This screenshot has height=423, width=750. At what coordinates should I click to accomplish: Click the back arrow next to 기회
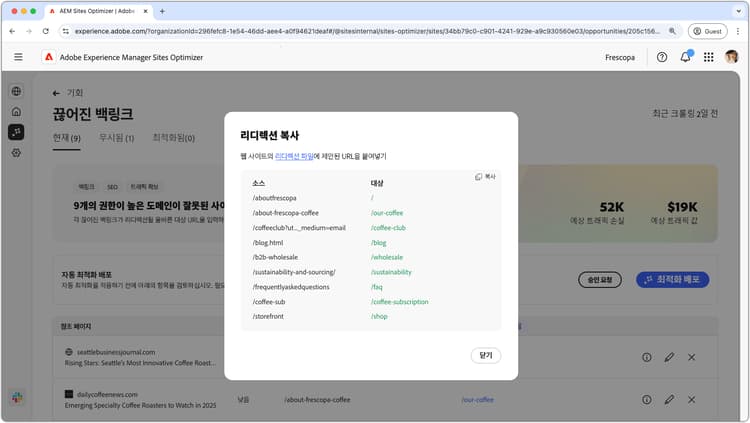pos(56,93)
